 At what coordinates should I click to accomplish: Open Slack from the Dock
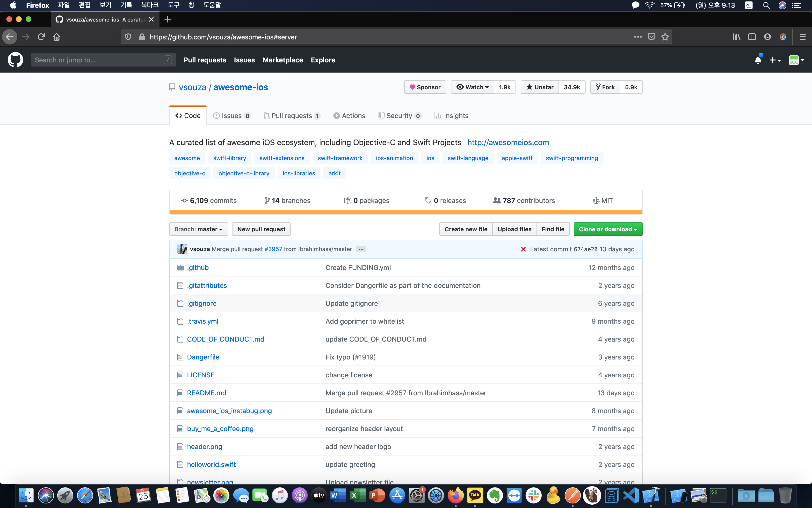[534, 495]
